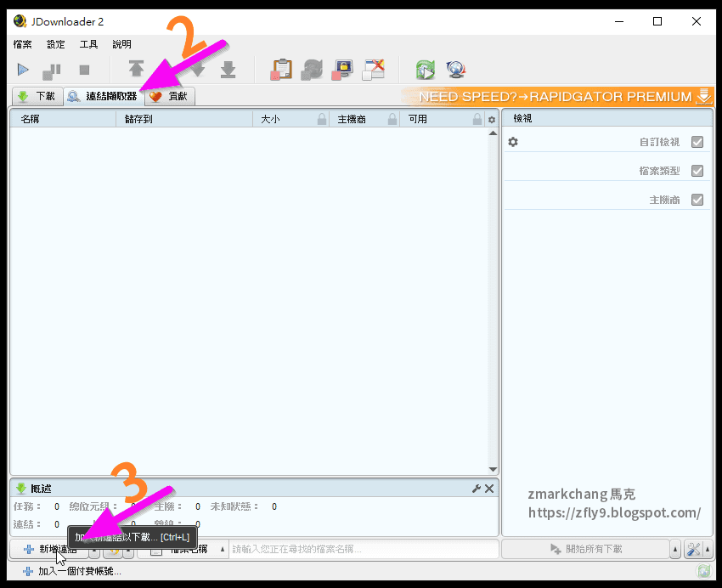Move selection to bottom with down-bar arrow

click(x=228, y=70)
